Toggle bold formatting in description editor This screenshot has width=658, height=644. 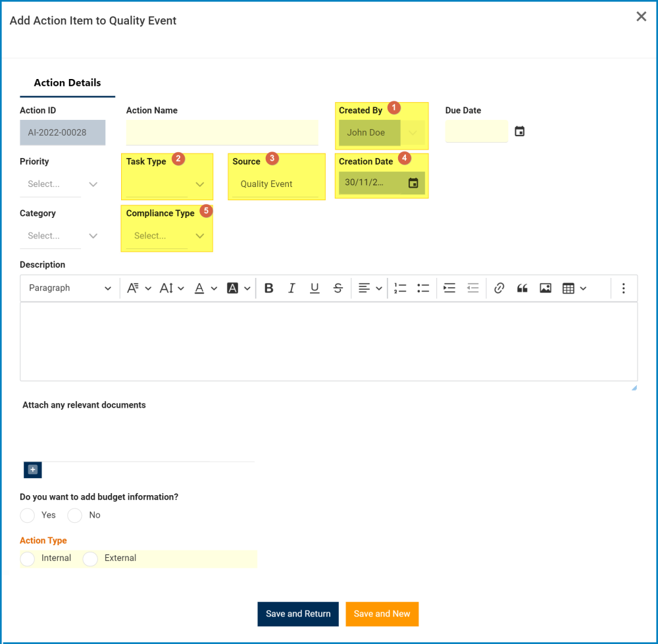pos(268,288)
